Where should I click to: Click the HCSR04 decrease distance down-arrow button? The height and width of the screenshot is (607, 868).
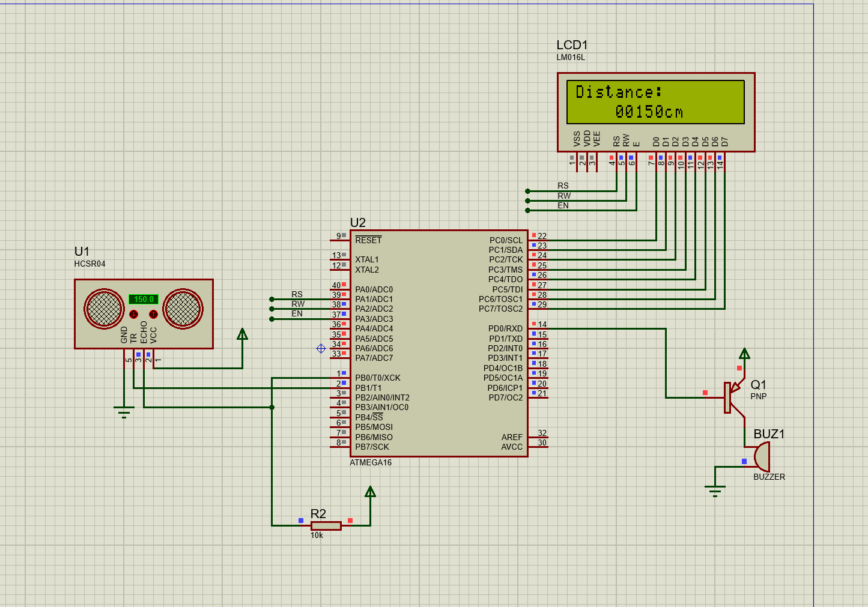point(134,314)
